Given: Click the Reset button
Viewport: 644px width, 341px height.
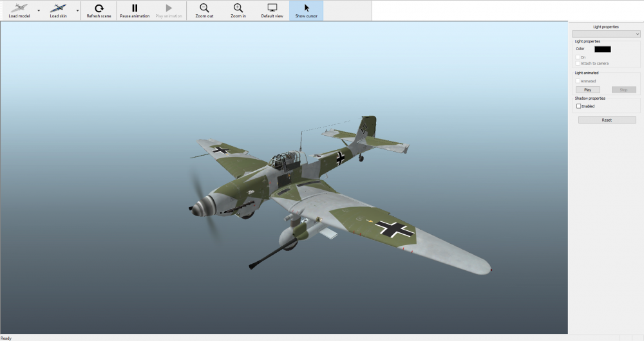Looking at the screenshot, I should (x=607, y=120).
